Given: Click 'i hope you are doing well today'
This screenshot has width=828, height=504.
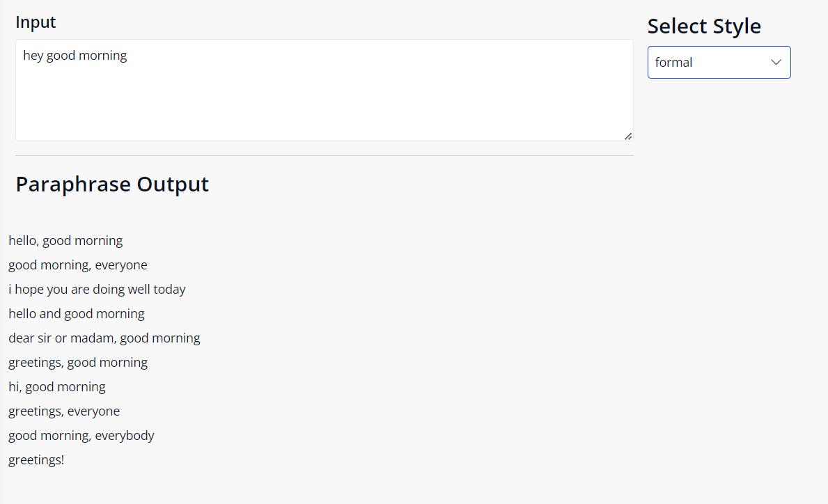Looking at the screenshot, I should (x=97, y=289).
